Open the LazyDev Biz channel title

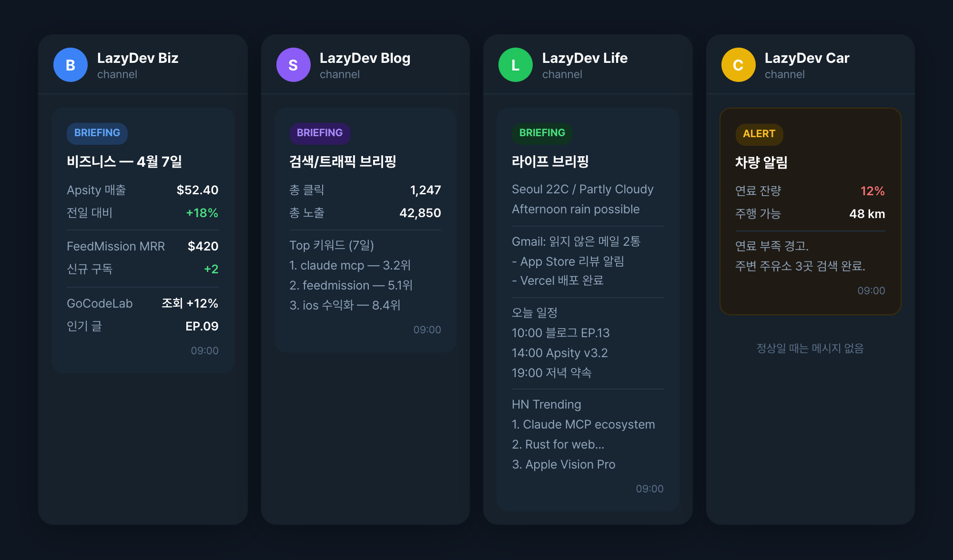coord(138,58)
